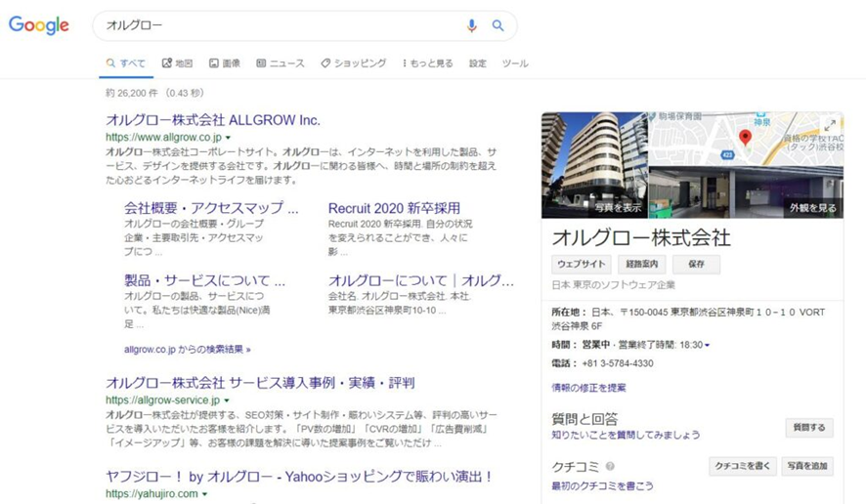
Task: Click the 約 26,200 件 result count
Action: tap(132, 93)
